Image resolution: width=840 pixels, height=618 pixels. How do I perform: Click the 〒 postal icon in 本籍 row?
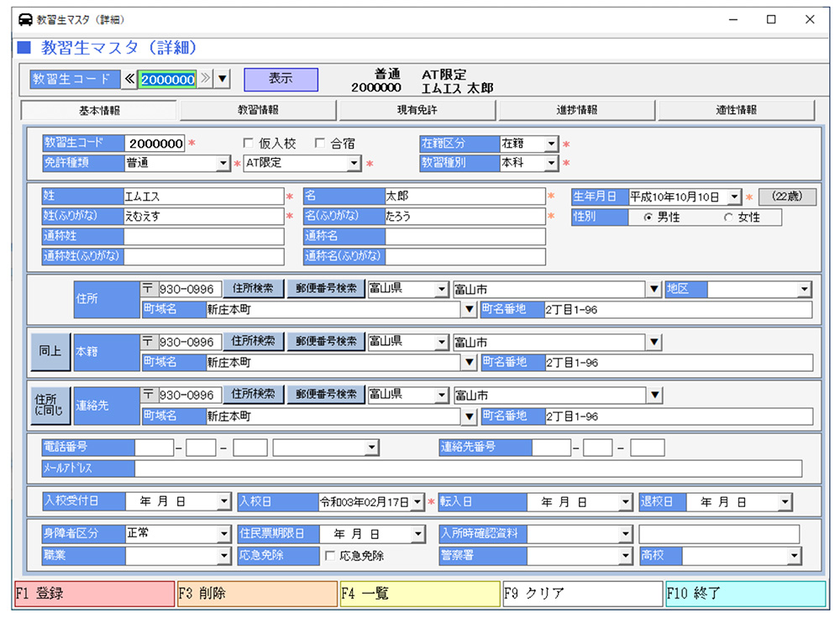point(149,342)
